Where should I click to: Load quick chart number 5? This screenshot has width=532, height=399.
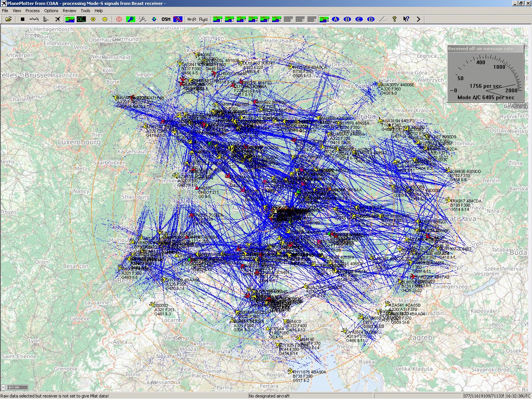click(x=265, y=19)
